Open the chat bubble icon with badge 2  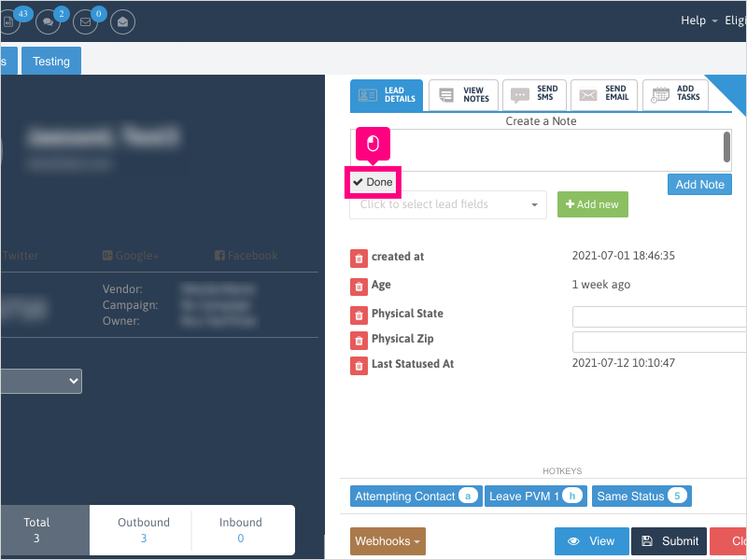(x=49, y=21)
